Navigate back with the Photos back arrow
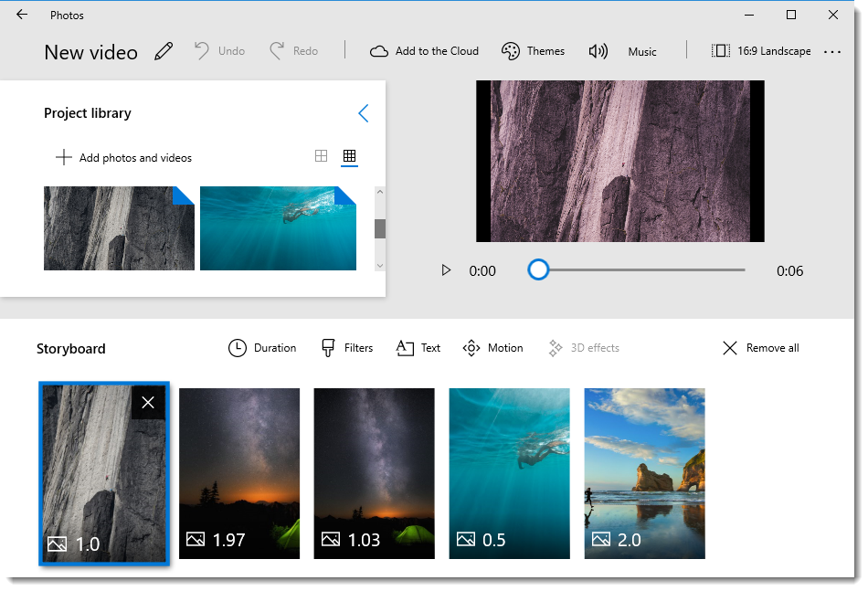This screenshot has width=868, height=591. tap(21, 15)
